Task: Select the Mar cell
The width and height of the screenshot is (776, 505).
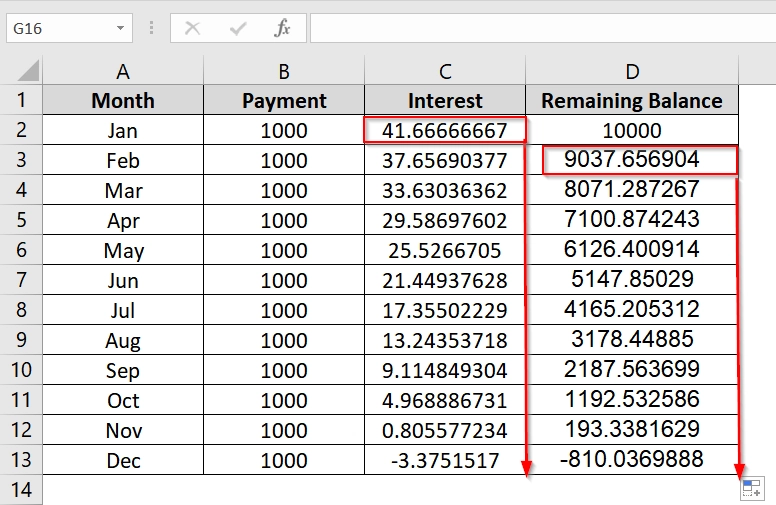Action: 123,190
